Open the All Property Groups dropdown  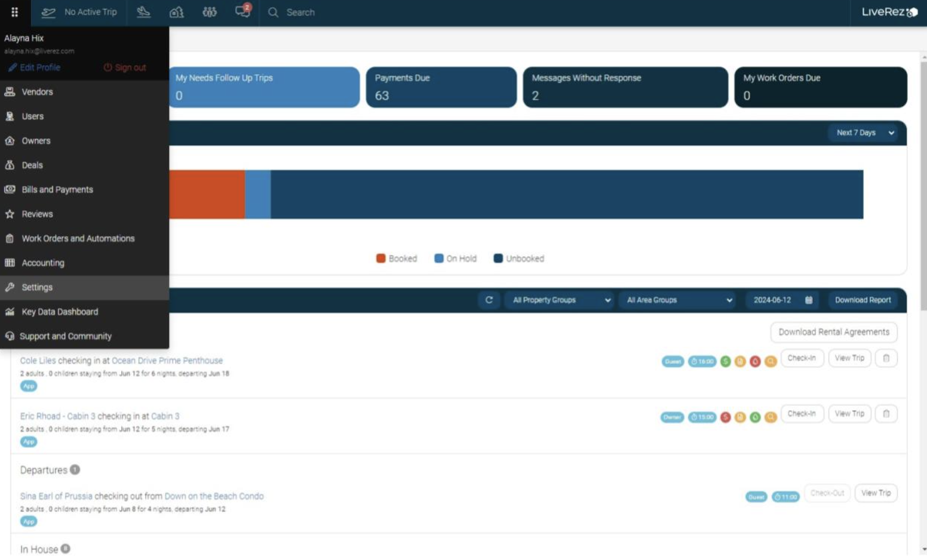[x=560, y=300]
